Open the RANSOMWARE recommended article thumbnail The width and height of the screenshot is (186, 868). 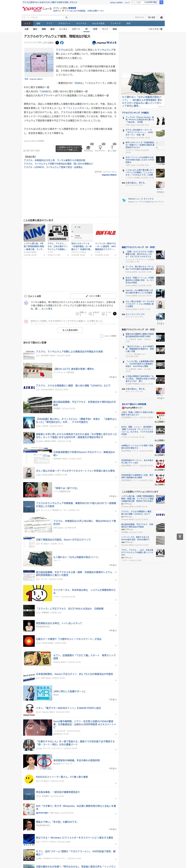coord(58,232)
